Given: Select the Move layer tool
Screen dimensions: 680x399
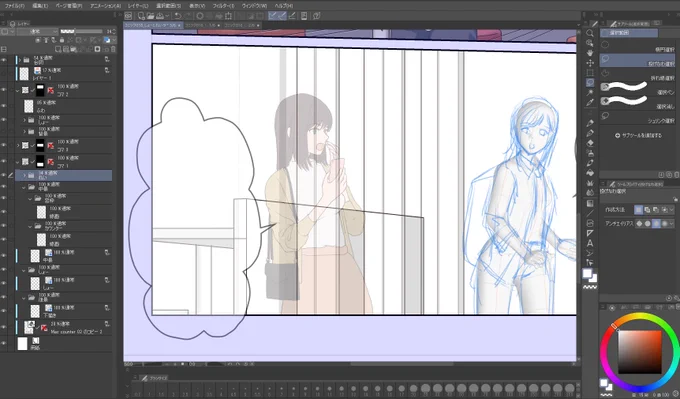Looking at the screenshot, I should (x=590, y=63).
